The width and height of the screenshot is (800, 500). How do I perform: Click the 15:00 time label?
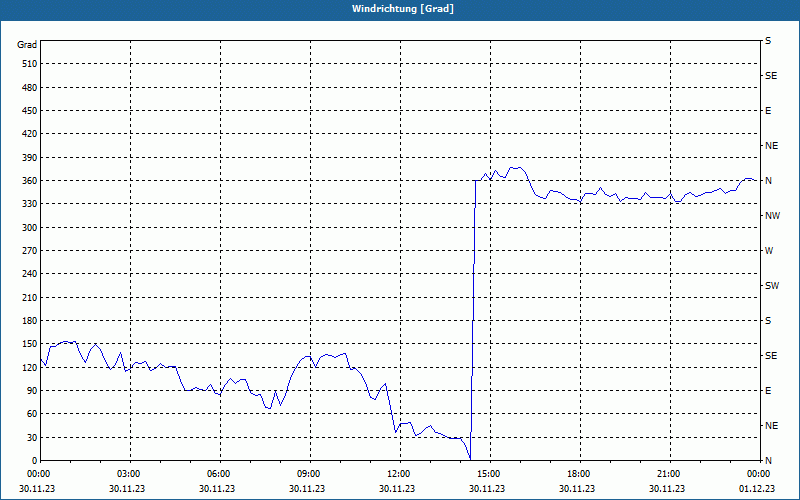click(x=489, y=474)
